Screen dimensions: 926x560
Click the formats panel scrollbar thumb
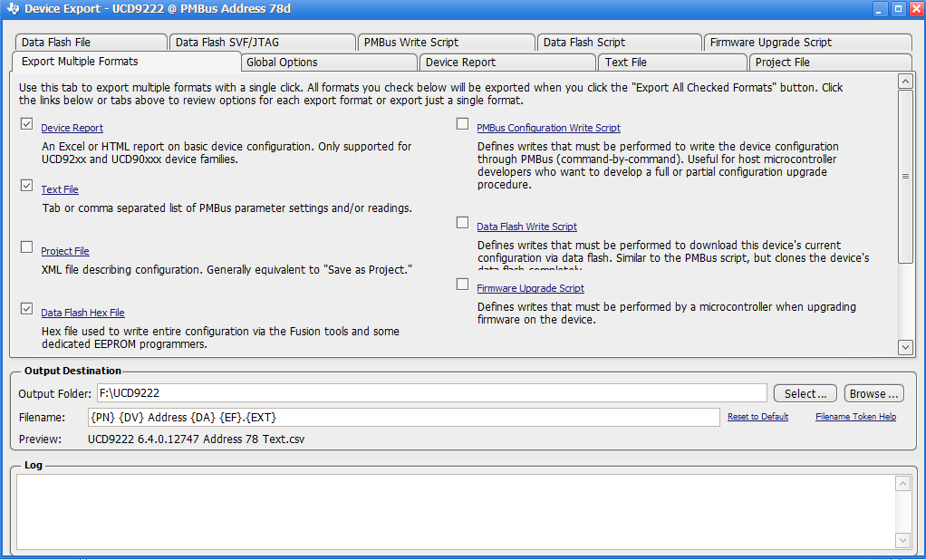coord(905,177)
